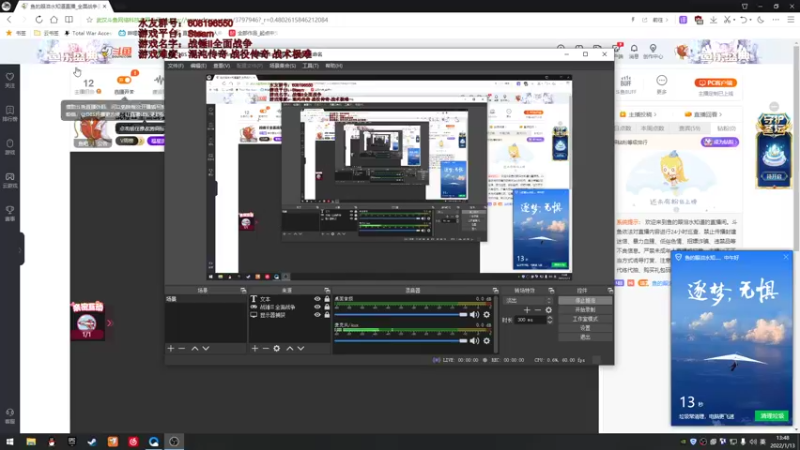Image resolution: width=800 pixels, height=450 pixels.
Task: Click the browser reload icon
Action: (x=39, y=19)
